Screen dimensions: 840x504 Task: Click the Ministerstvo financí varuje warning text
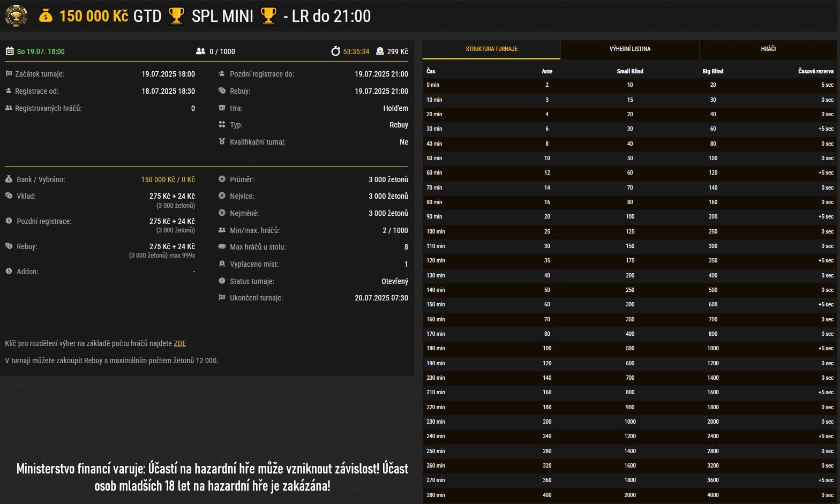tap(212, 477)
